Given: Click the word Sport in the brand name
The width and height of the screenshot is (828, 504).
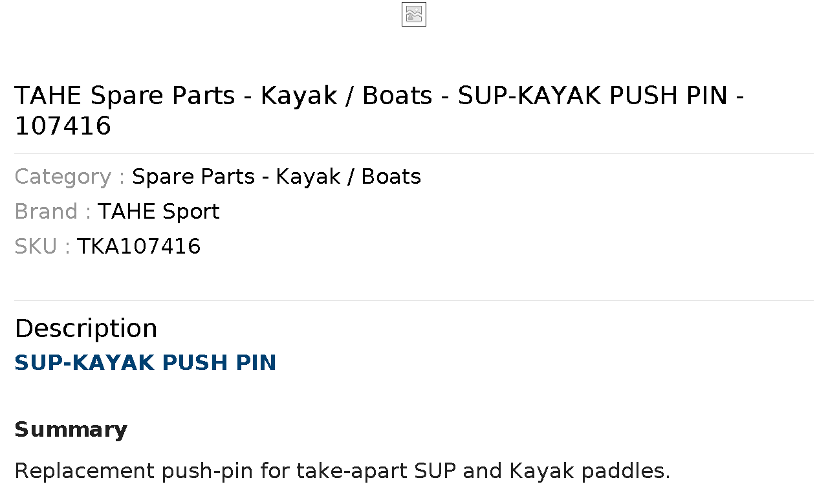Looking at the screenshot, I should (191, 212).
